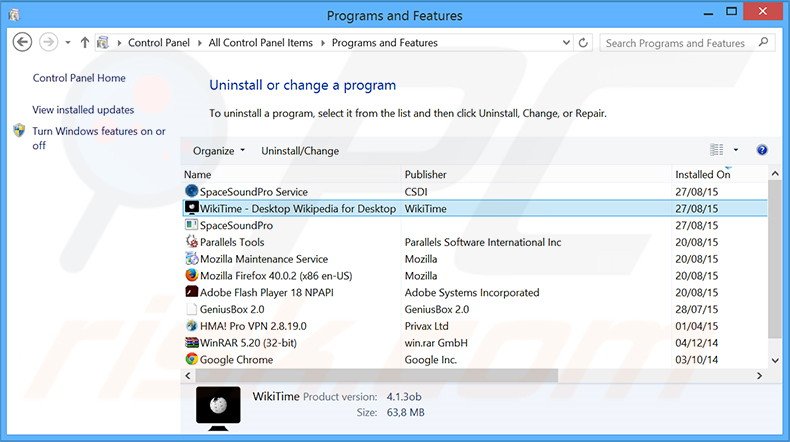Click the Windows features shield icon
790x442 pixels.
point(19,131)
